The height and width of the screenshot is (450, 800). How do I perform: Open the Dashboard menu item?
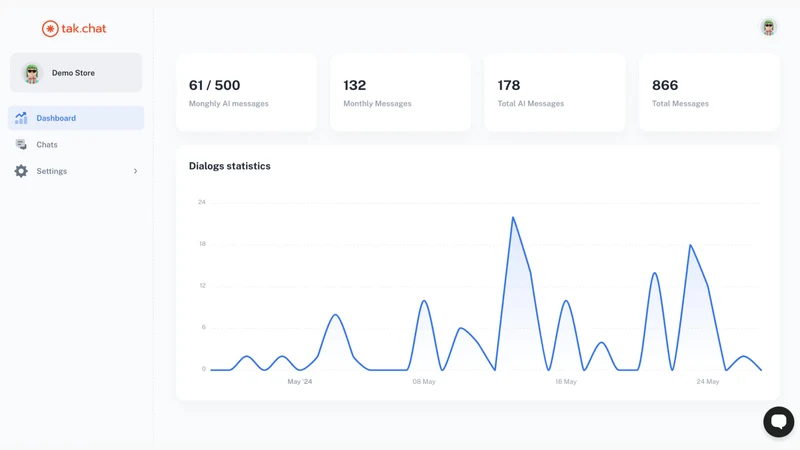point(76,118)
